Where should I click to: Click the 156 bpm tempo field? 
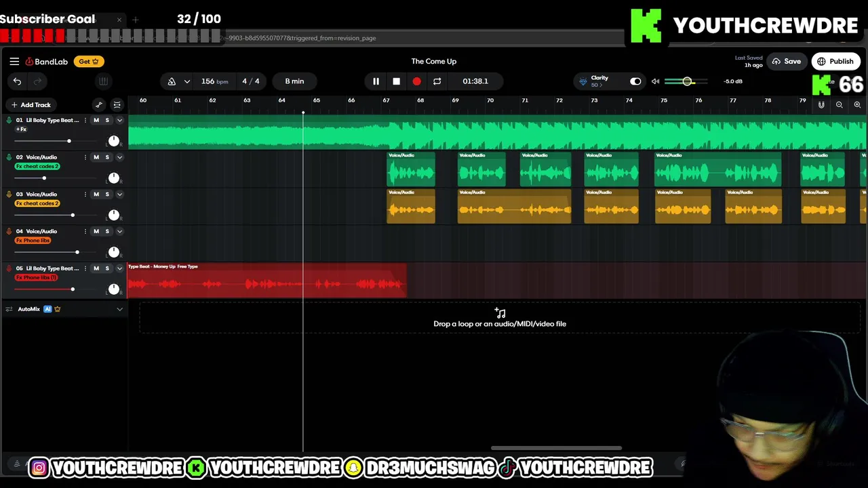214,81
